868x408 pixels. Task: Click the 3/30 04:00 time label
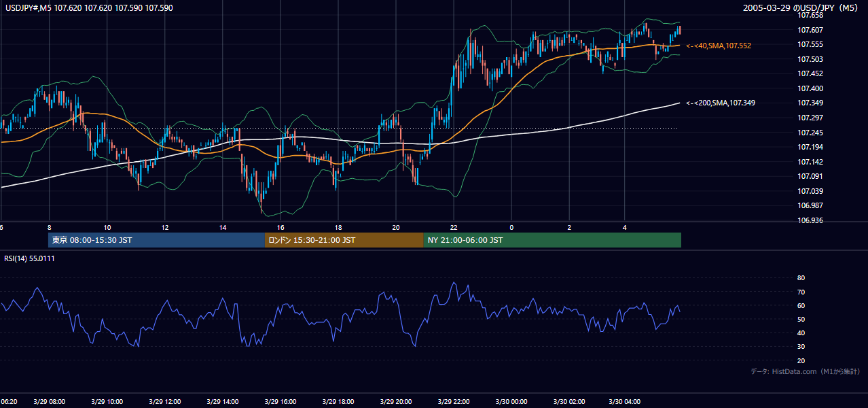coord(626,401)
